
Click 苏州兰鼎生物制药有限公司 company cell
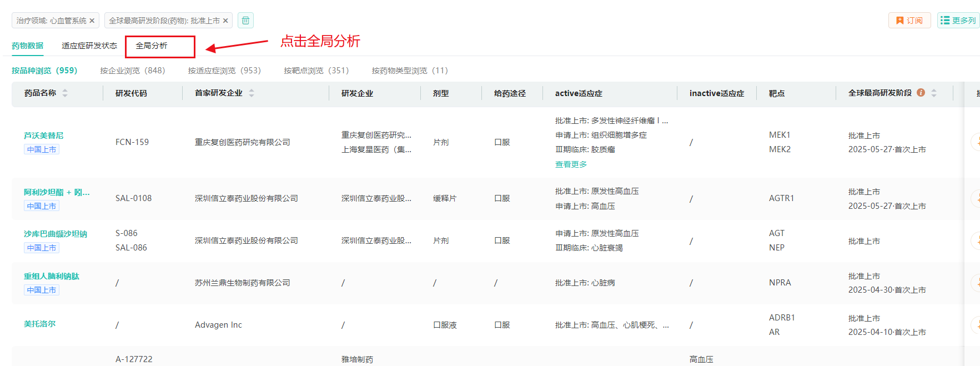pos(243,283)
